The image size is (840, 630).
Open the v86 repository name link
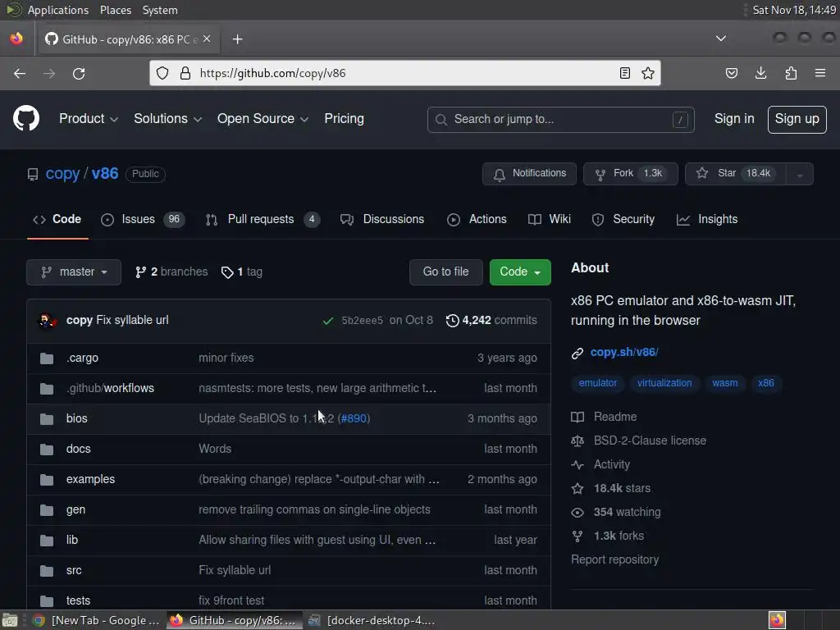tap(105, 174)
